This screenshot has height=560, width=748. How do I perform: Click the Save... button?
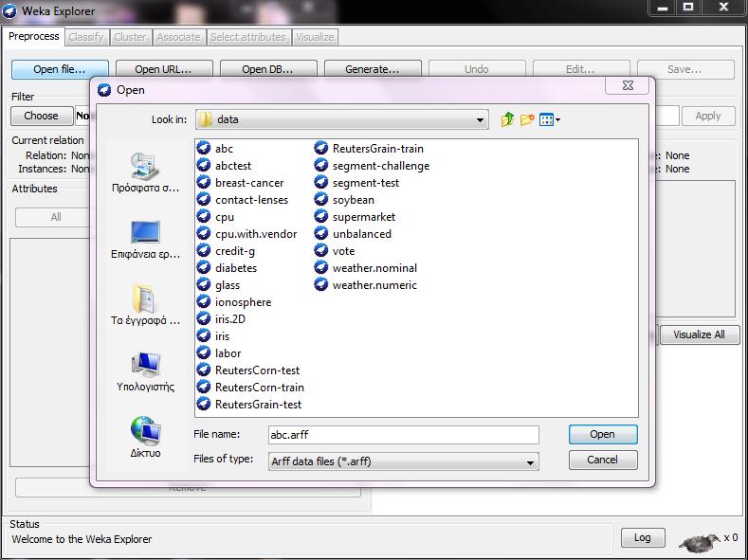(685, 69)
